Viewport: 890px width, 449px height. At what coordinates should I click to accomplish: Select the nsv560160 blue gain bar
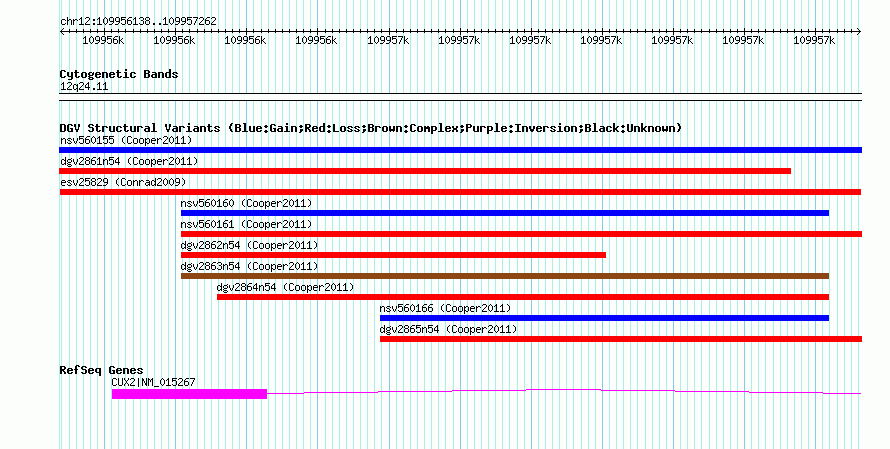(x=505, y=213)
